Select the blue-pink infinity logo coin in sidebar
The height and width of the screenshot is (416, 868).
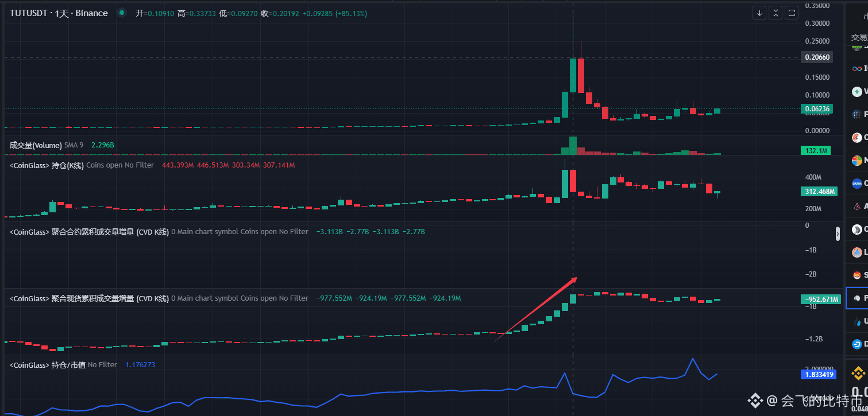[858, 68]
